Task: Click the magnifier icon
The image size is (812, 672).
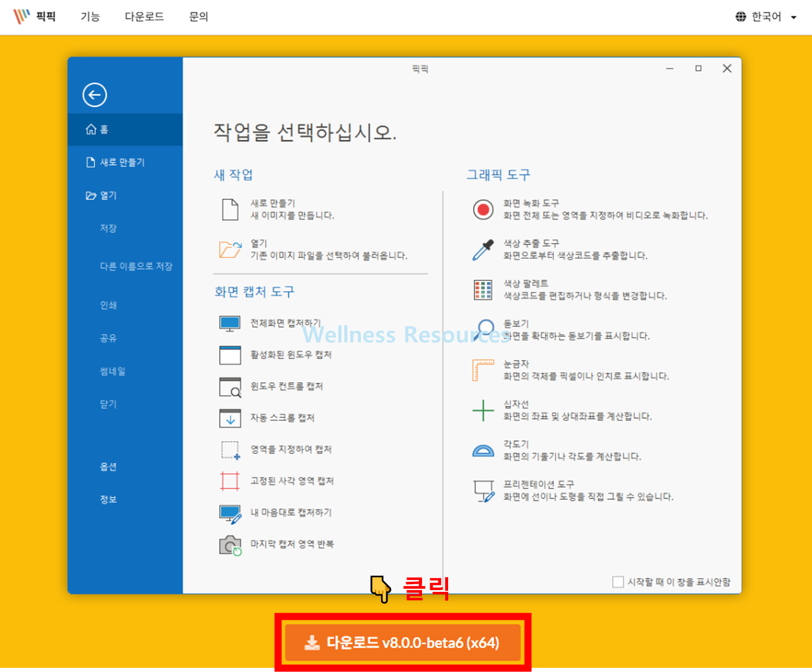Action: pyautogui.click(x=484, y=329)
